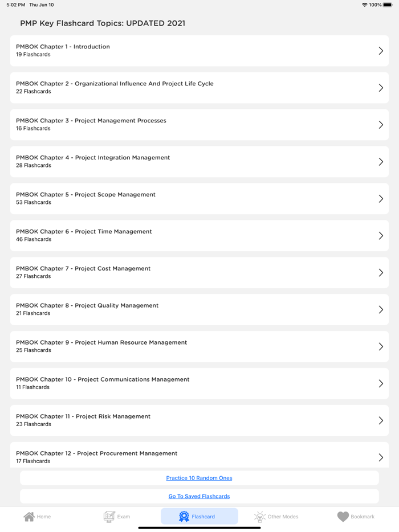This screenshot has height=532, width=399.
Task: Open Chapter 8 Quality Management flashcards
Action: 199,309
